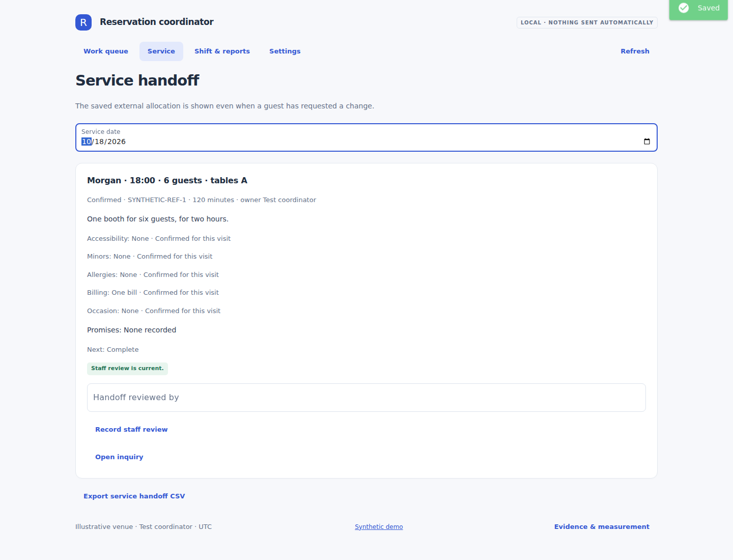Click the 'Staff review is current.' badge
733x560 pixels.
(127, 369)
